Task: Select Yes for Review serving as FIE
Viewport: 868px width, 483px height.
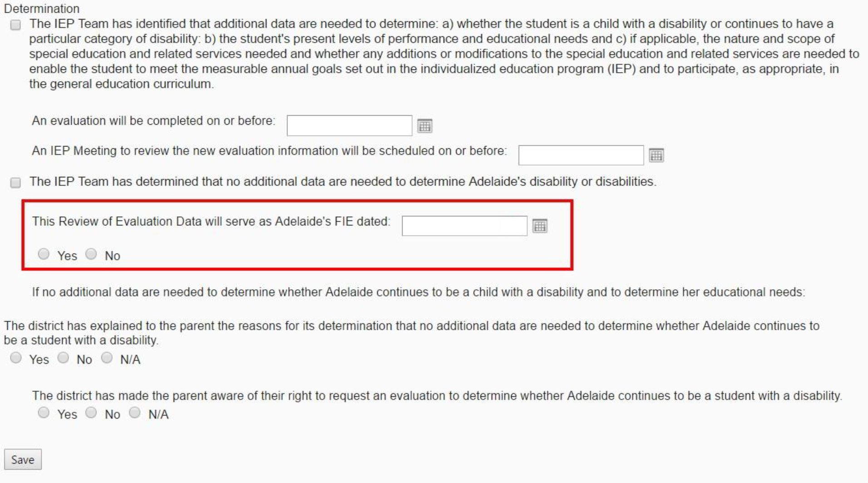Action: point(44,255)
